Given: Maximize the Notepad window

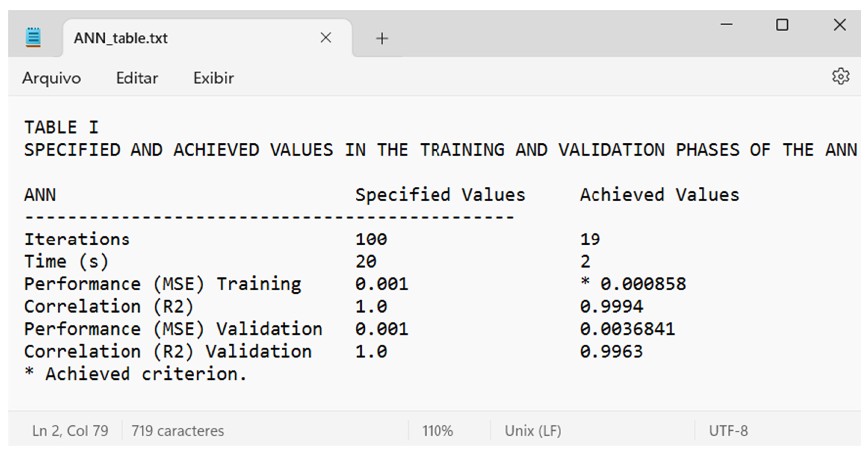Looking at the screenshot, I should [x=782, y=25].
